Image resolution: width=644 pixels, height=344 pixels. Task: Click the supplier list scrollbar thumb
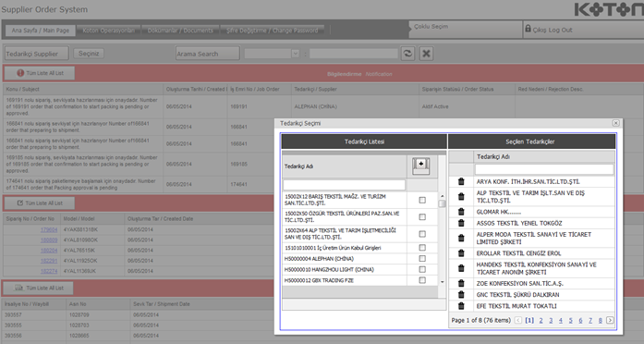pyautogui.click(x=442, y=203)
